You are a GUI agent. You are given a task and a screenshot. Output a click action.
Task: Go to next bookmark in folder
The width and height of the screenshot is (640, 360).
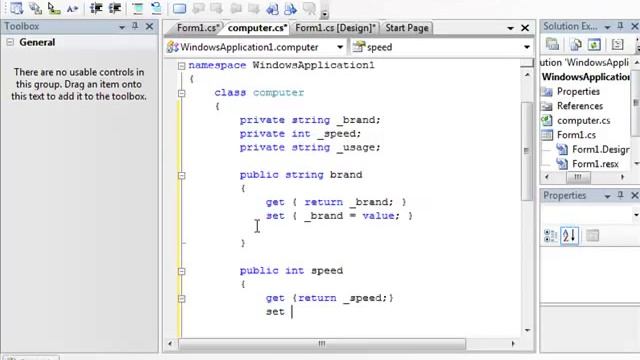point(254,8)
